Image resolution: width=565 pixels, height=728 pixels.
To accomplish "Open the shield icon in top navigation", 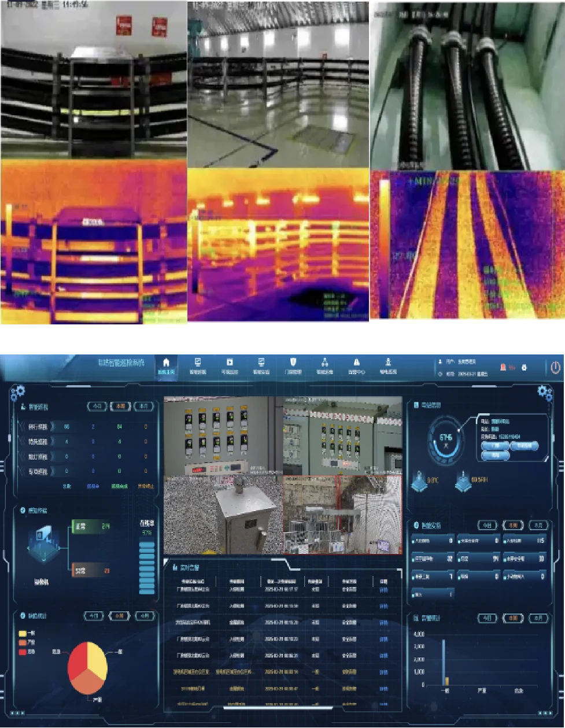I will 293,363.
